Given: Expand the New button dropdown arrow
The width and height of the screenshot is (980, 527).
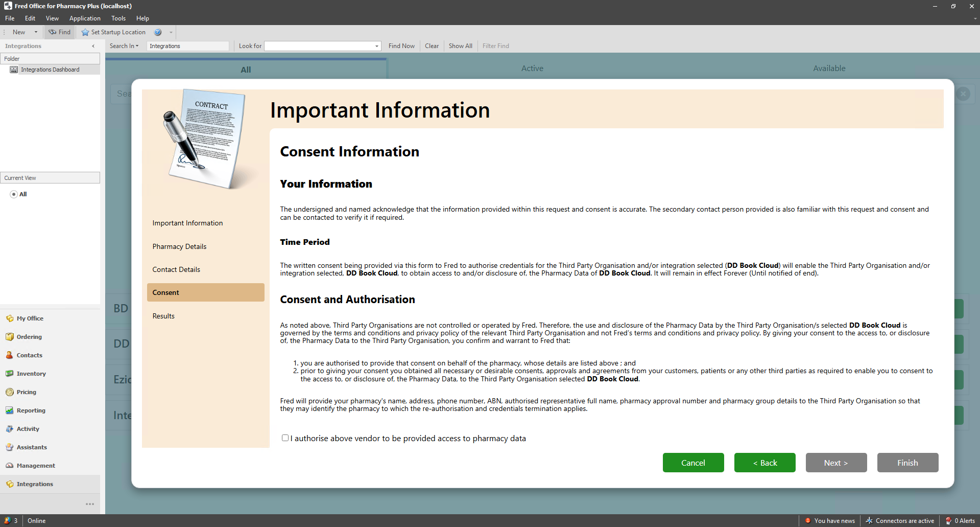Looking at the screenshot, I should pos(36,32).
